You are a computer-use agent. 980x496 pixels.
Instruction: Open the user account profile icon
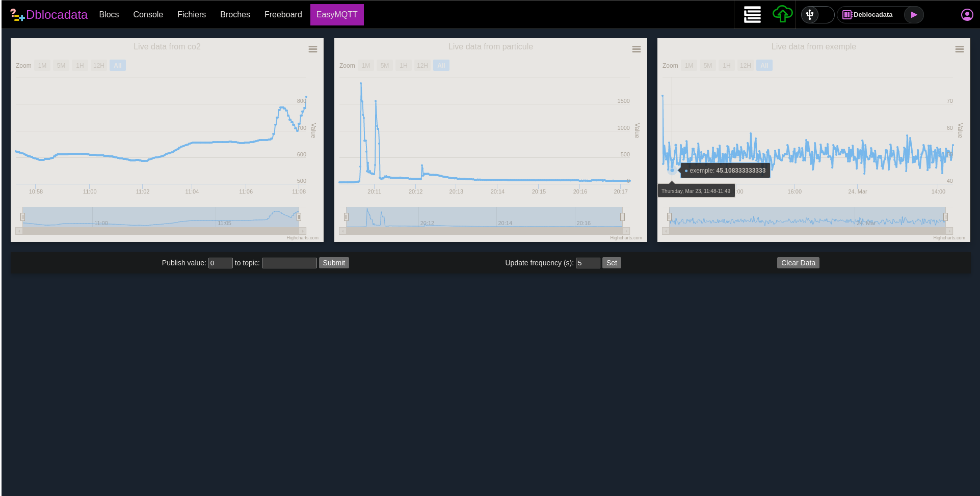click(x=967, y=15)
